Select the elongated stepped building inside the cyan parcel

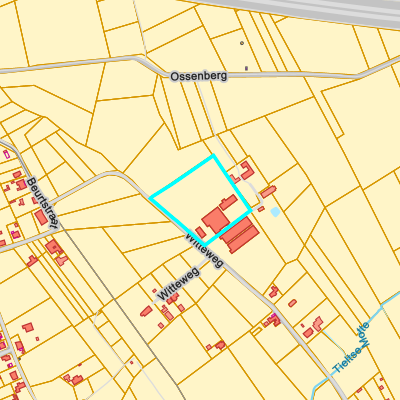click(x=228, y=202)
